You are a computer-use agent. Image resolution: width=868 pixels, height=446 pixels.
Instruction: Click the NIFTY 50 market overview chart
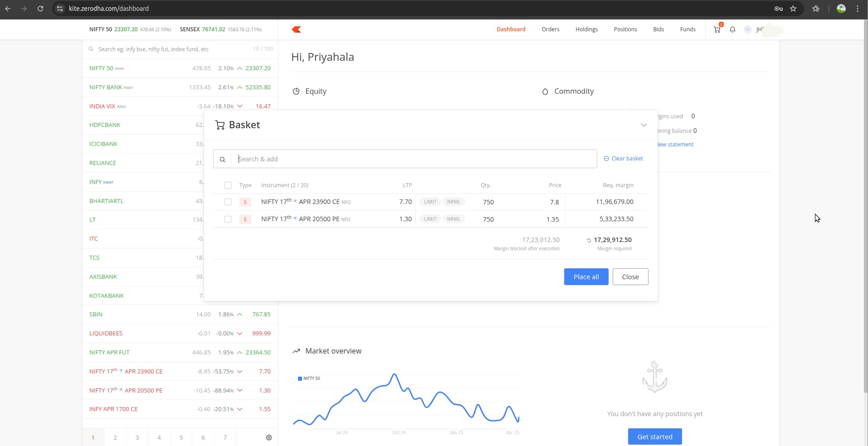click(406, 401)
